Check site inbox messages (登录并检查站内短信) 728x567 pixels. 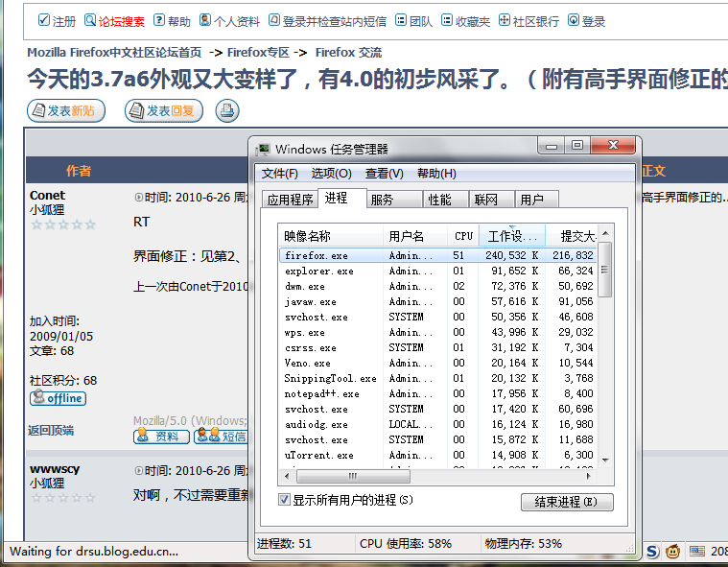coord(335,21)
